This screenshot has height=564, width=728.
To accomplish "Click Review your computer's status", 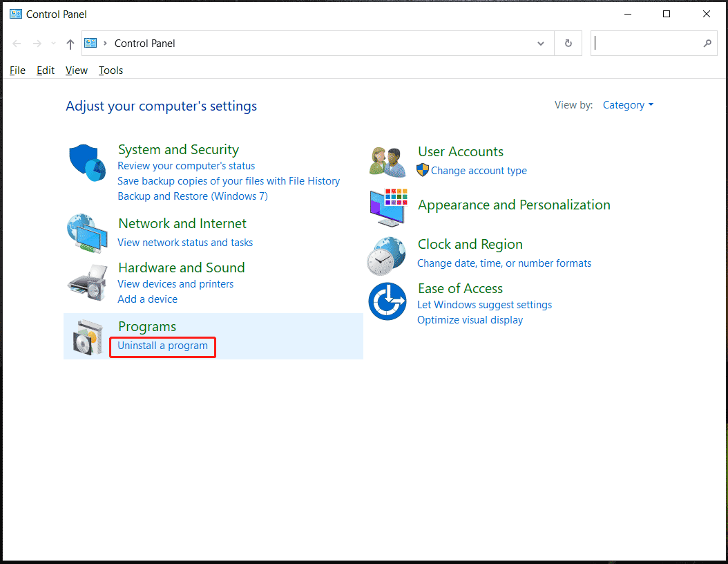I will (186, 166).
